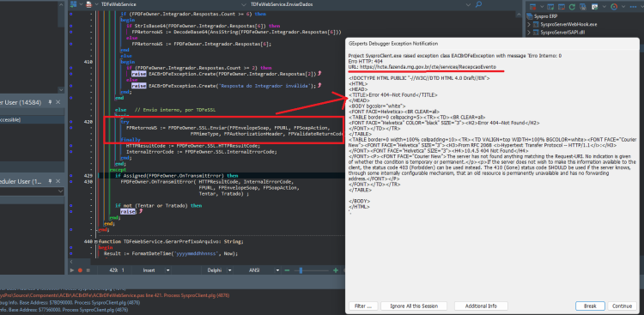Toggle breakpoint on gutter line 430
This screenshot has height=315, width=644.
click(70, 181)
